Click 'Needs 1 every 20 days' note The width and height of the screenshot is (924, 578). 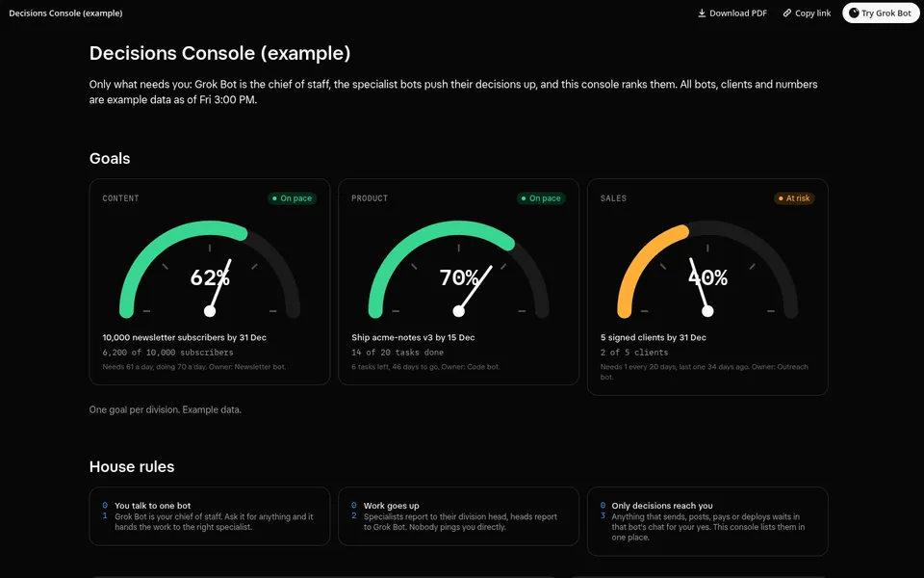[705, 372]
